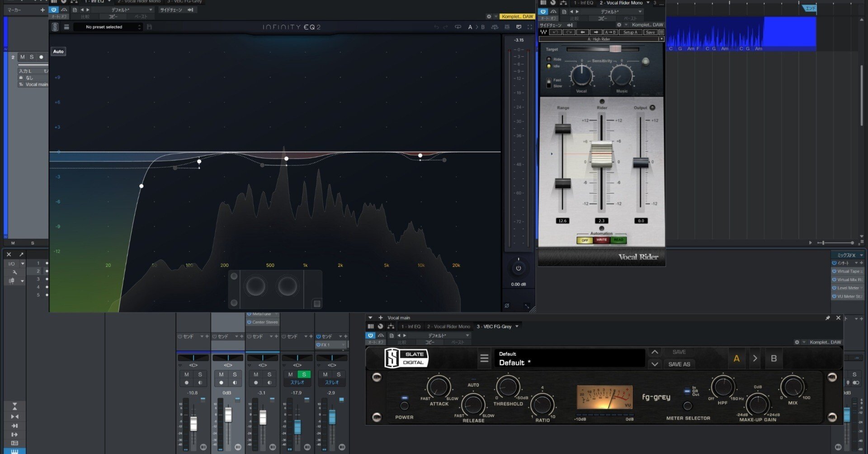Enable Auto mode in Infinity EQ

click(58, 51)
